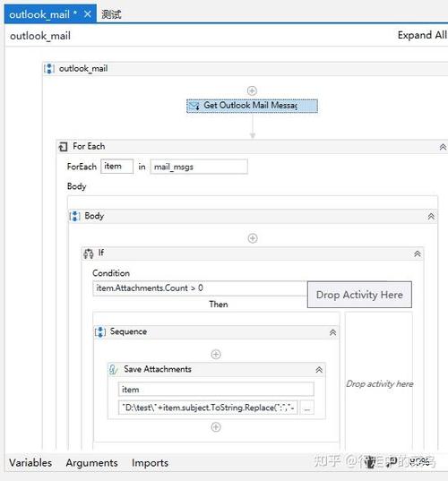Click the Body sequence icon
Screen dimensions: 448x481
(x=75, y=216)
